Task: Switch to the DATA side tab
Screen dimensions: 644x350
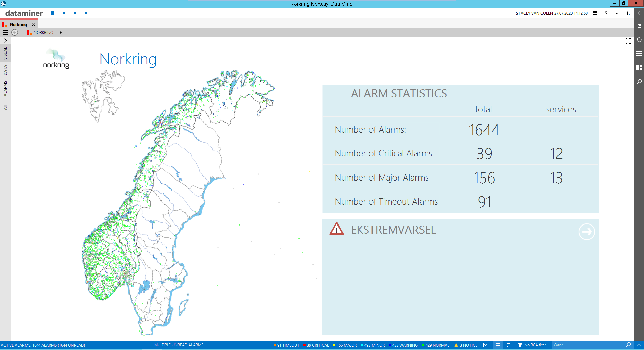Action: point(5,70)
